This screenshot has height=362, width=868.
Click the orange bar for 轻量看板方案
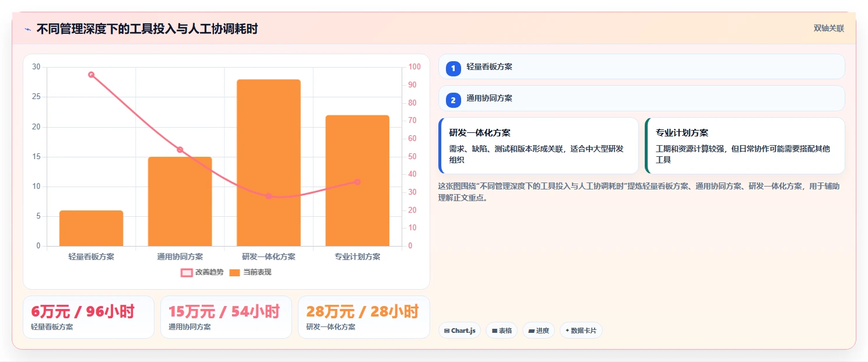92,228
